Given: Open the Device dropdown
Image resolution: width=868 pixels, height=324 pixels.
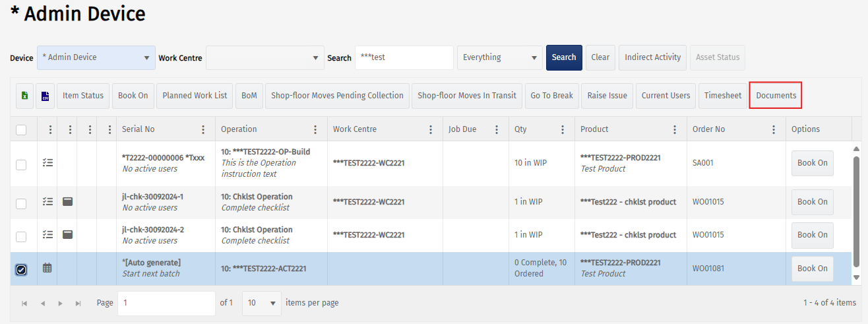Looking at the screenshot, I should tap(96, 57).
